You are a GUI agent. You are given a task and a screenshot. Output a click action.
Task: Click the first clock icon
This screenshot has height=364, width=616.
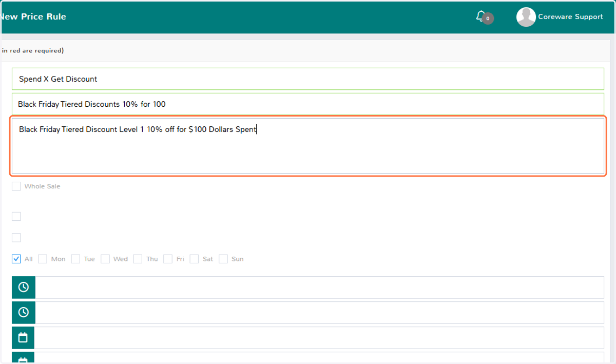(x=23, y=288)
